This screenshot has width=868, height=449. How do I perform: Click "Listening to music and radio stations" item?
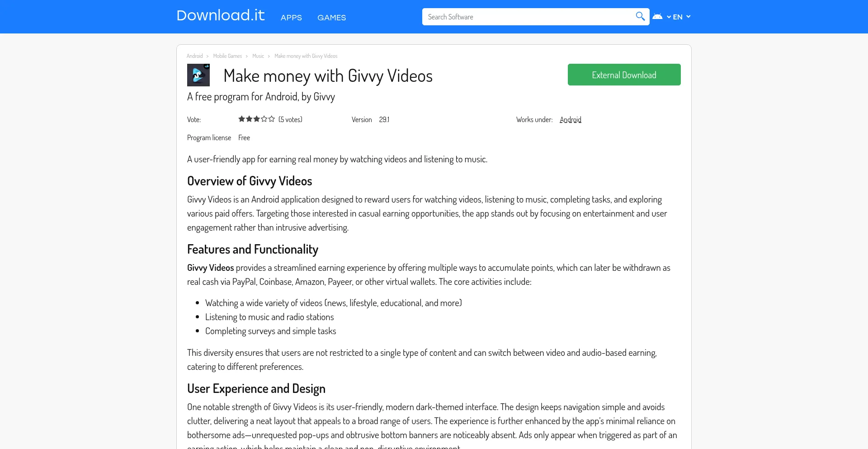[269, 317]
